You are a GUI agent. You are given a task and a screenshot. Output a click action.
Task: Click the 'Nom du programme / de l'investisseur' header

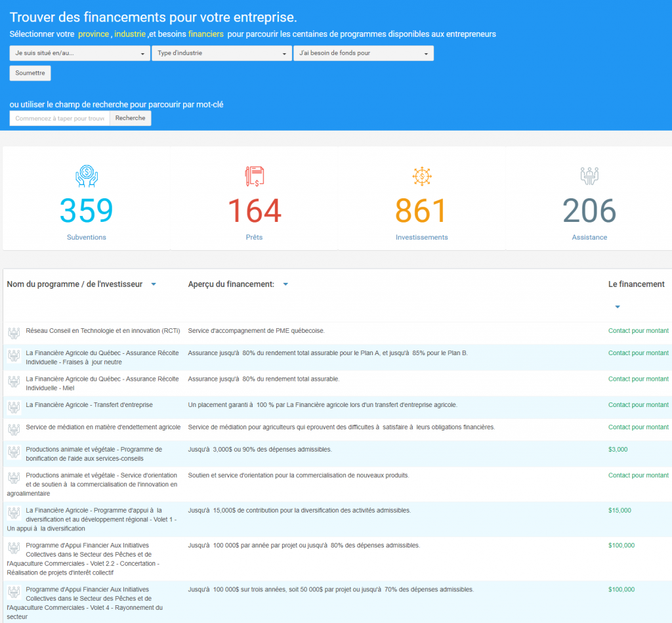coord(75,284)
